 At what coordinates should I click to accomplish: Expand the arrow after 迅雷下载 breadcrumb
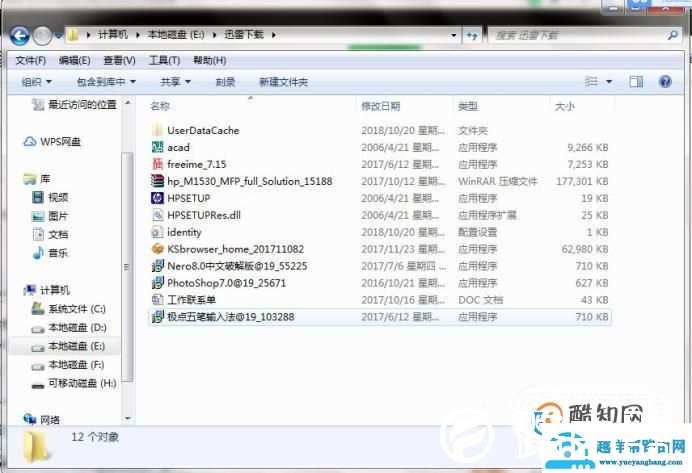[x=274, y=35]
